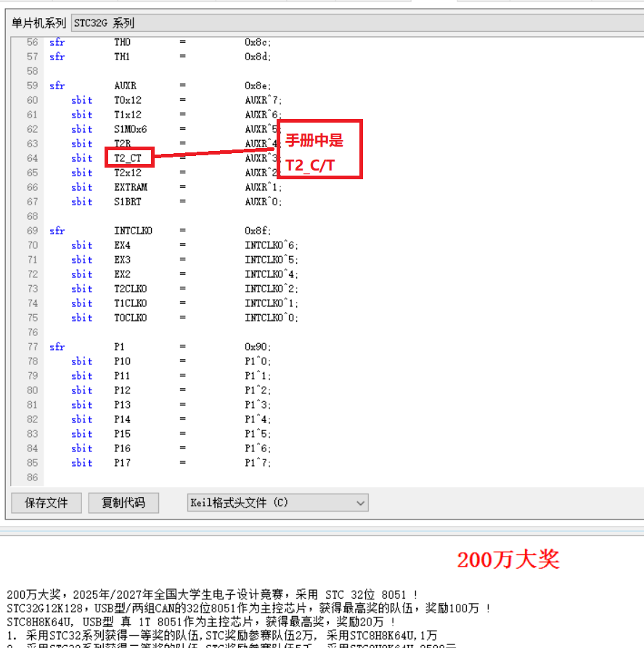
Task: Select P10 on line 78
Action: coord(123,361)
